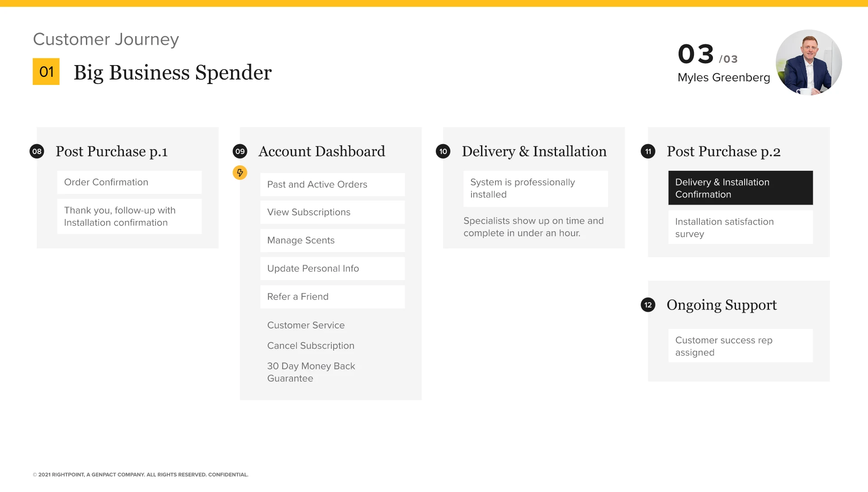The height and width of the screenshot is (492, 868).
Task: Click the lightning bolt icon on Account Dashboard
Action: click(x=240, y=173)
